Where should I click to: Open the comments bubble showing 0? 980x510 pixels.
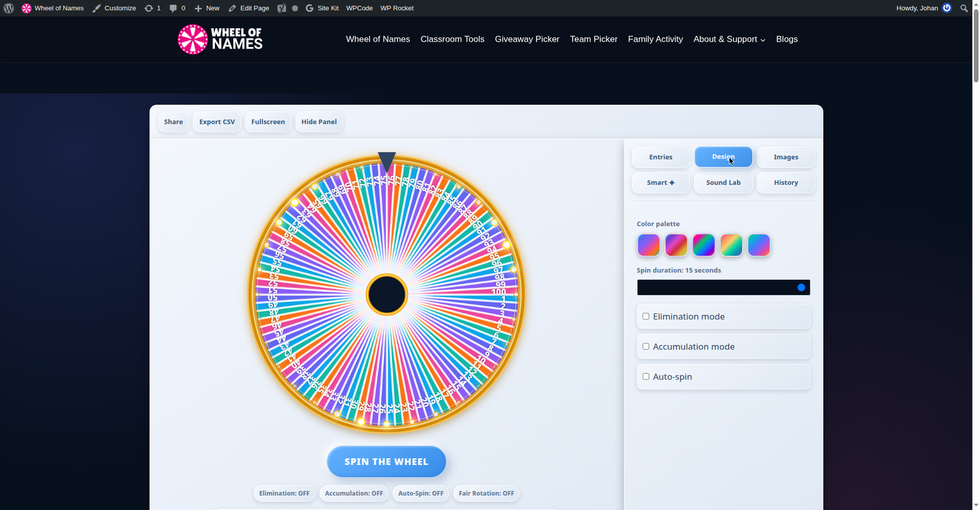(177, 8)
